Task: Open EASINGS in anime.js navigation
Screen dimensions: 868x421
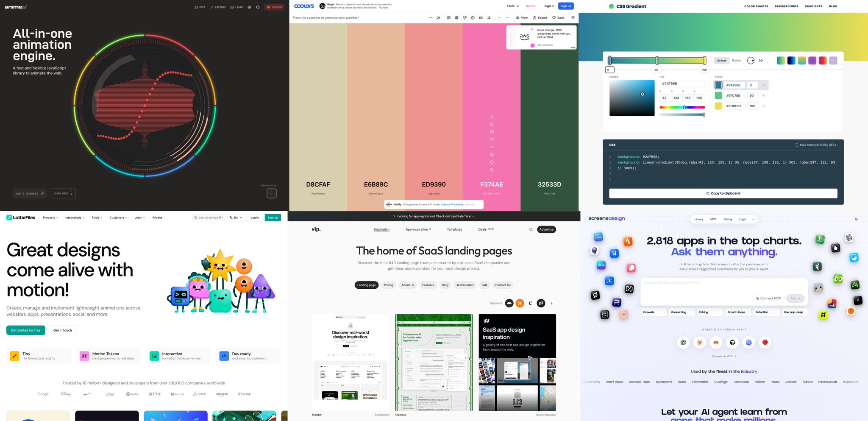Action: coord(218,7)
